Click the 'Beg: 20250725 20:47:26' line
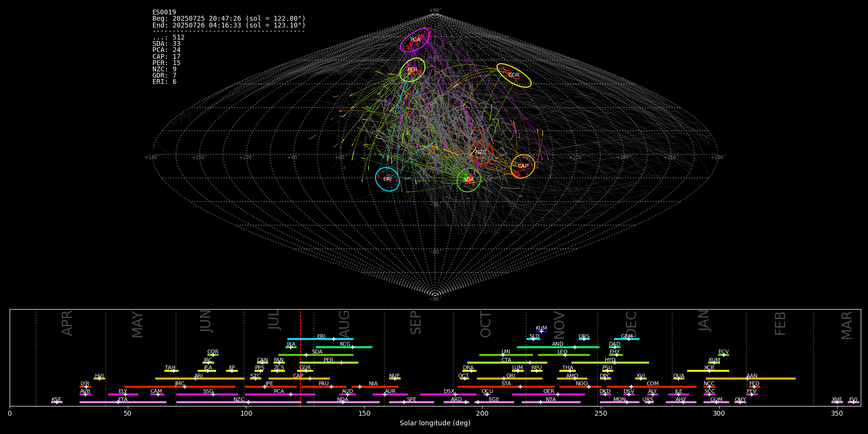 click(x=229, y=19)
